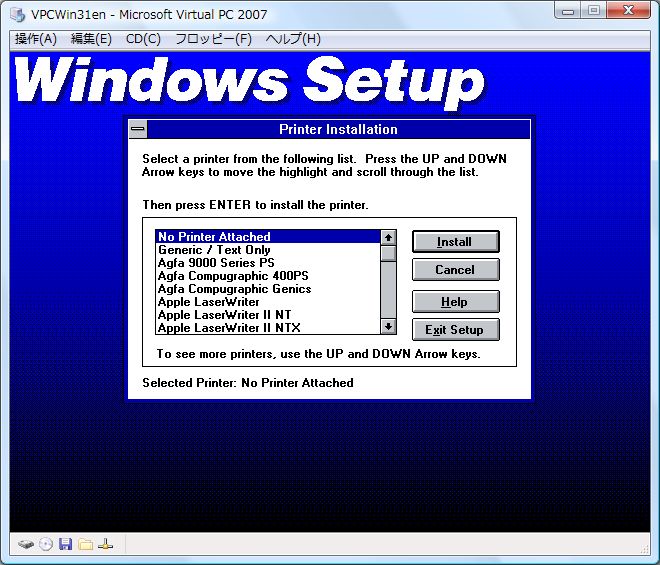Click the network adapter status bar icon
Screen dimensions: 660x565
(x=105, y=544)
